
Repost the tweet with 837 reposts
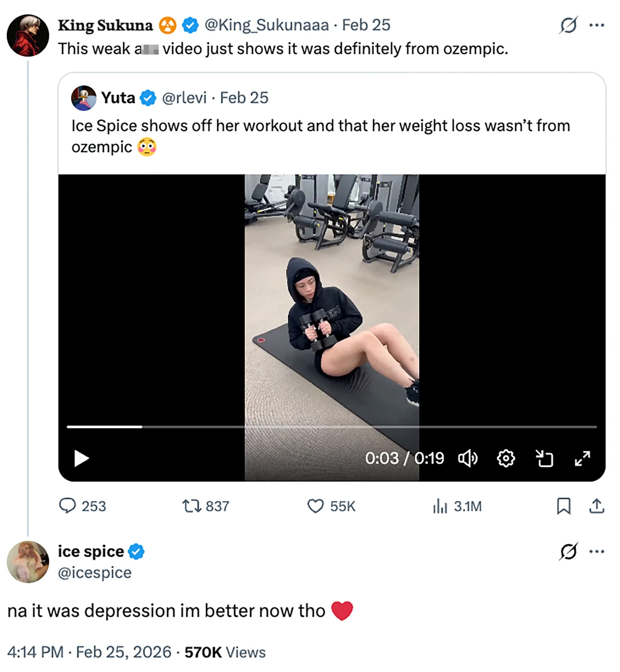[x=192, y=506]
